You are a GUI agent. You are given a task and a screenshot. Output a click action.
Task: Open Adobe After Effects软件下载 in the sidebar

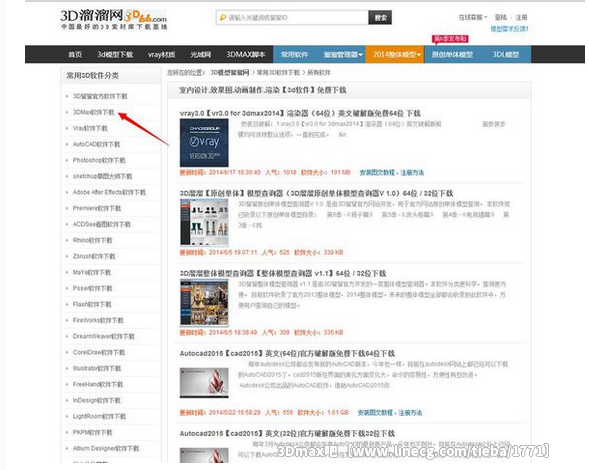click(x=109, y=192)
